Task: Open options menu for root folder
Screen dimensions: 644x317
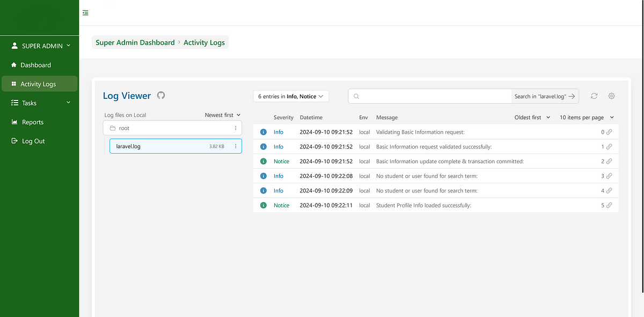Action: pyautogui.click(x=236, y=128)
